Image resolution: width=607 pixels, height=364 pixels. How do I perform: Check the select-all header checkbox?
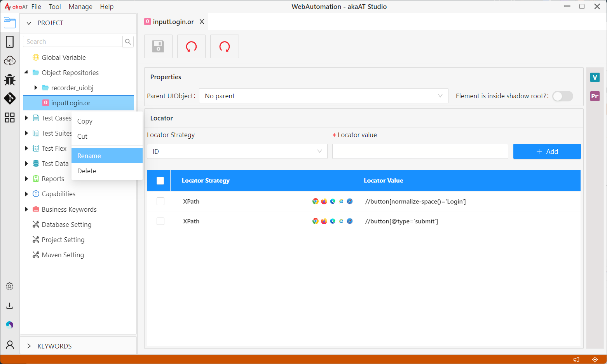[x=160, y=181]
